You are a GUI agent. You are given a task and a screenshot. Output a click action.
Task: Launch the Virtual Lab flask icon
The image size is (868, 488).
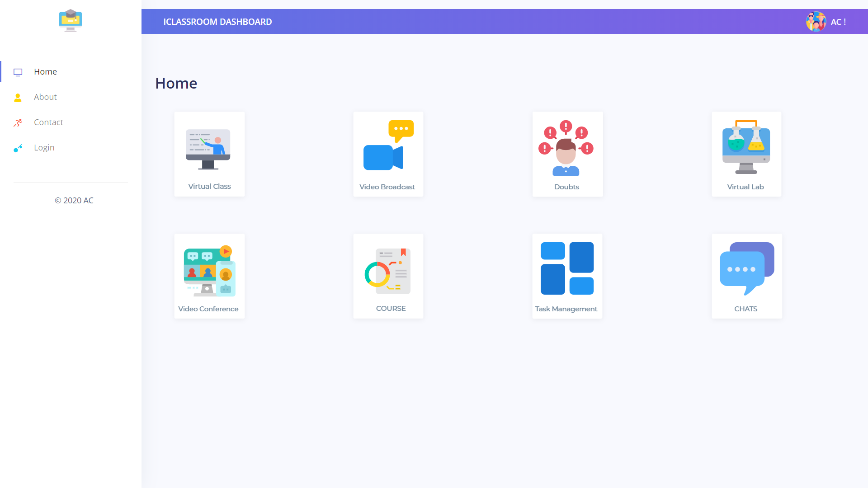746,147
